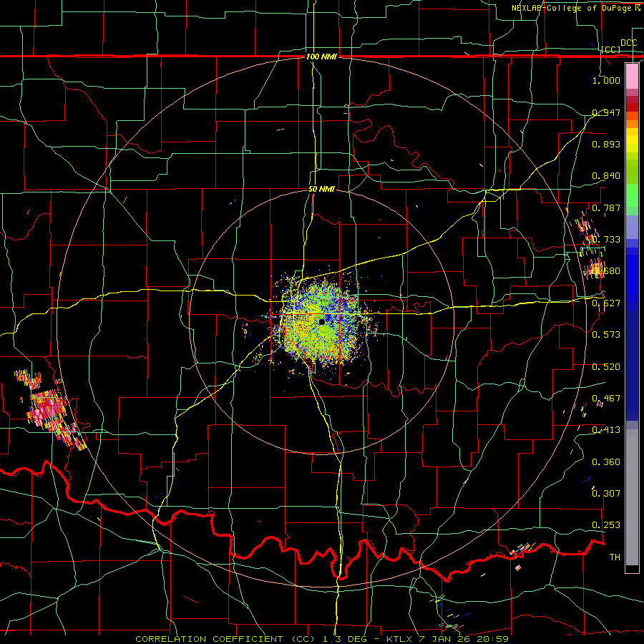Click the 50 NMI range ring label

(x=321, y=189)
